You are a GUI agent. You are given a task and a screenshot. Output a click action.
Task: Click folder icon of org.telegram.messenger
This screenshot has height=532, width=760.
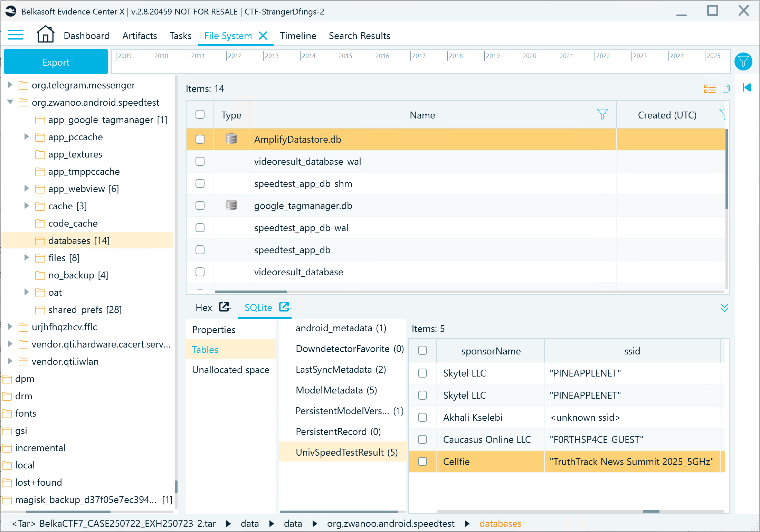(x=23, y=85)
